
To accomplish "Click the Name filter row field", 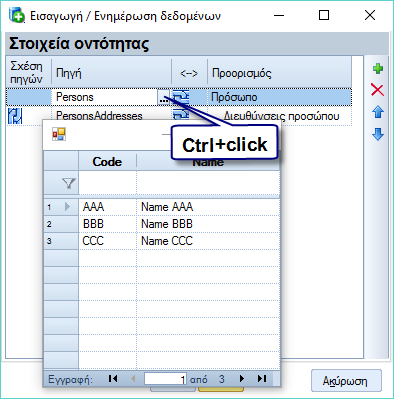I will [x=208, y=183].
